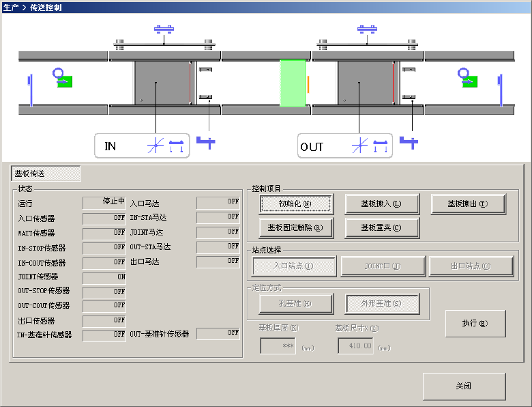The image size is (532, 407).
Task: Click the OUT label box
Action: point(345,145)
